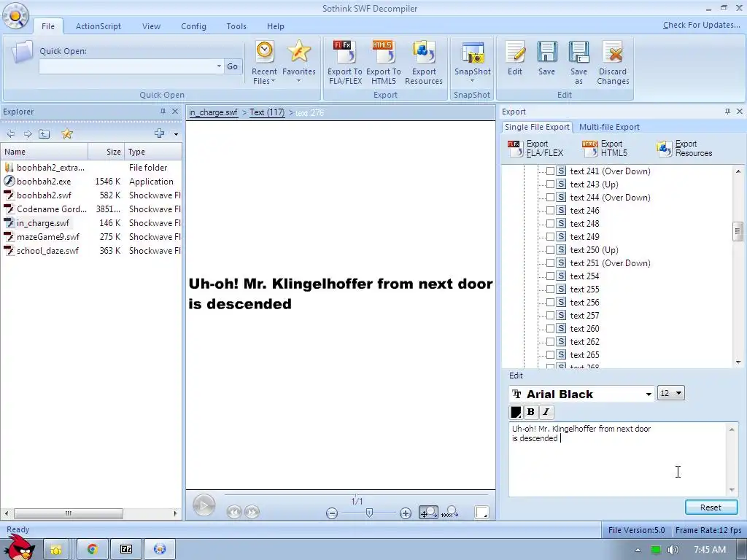
Task: Open the ActionScript ribbon tab
Action: click(x=98, y=26)
